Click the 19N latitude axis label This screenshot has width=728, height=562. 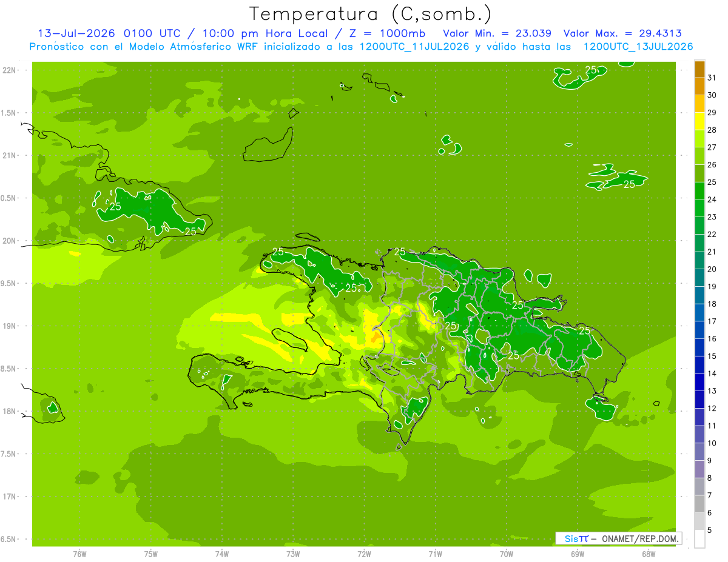(10, 326)
